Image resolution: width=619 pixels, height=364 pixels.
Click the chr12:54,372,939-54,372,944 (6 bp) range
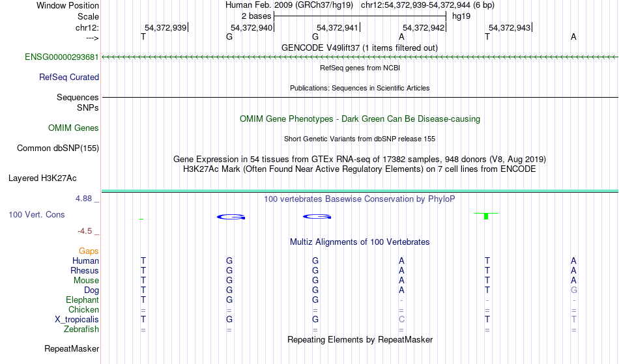point(427,5)
